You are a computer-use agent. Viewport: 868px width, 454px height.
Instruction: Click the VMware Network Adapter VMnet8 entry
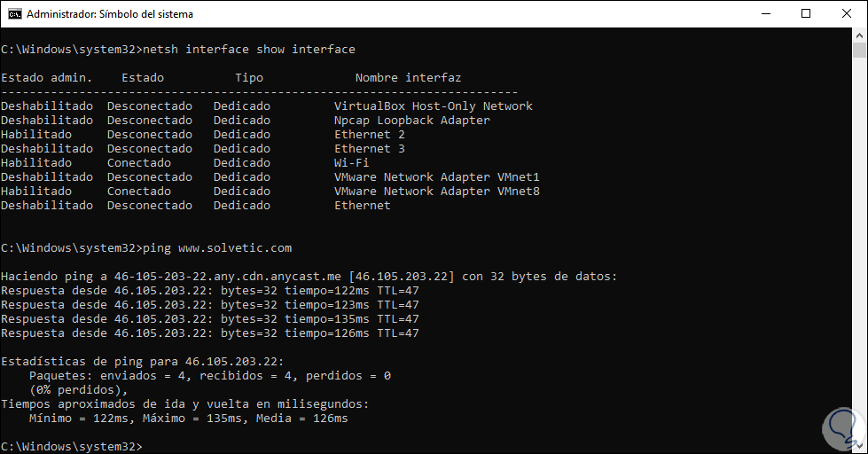tap(436, 192)
